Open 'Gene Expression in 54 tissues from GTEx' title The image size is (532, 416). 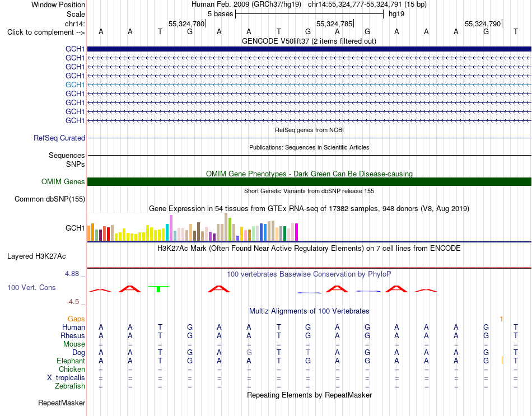[x=309, y=209]
